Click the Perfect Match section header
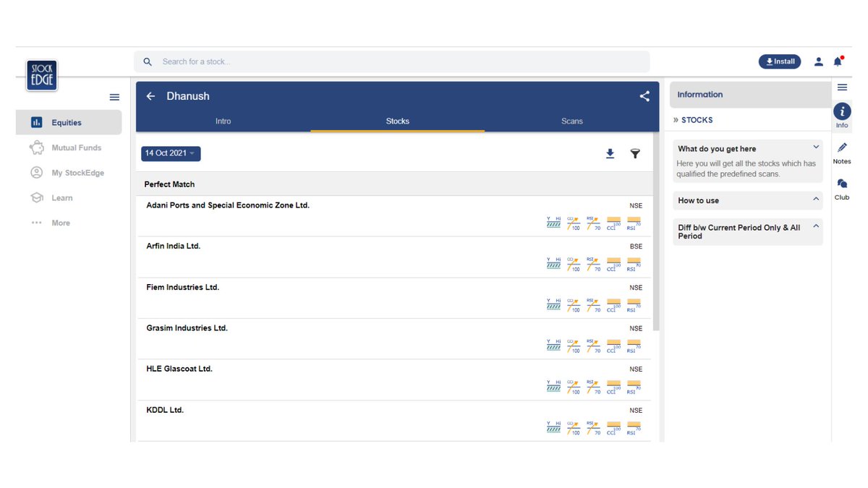The image size is (868, 488). tap(393, 184)
